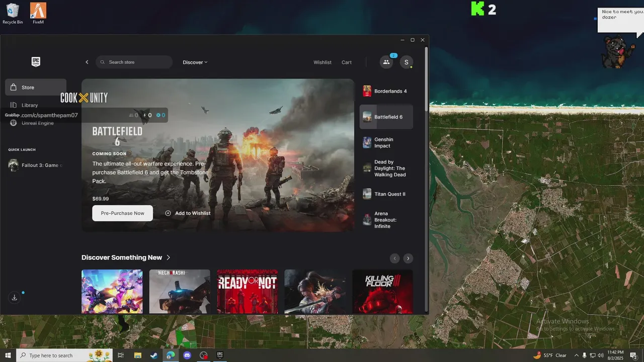Viewport: 644px width, 362px height.
Task: Go to the previous Discover carousel page
Action: pyautogui.click(x=395, y=258)
